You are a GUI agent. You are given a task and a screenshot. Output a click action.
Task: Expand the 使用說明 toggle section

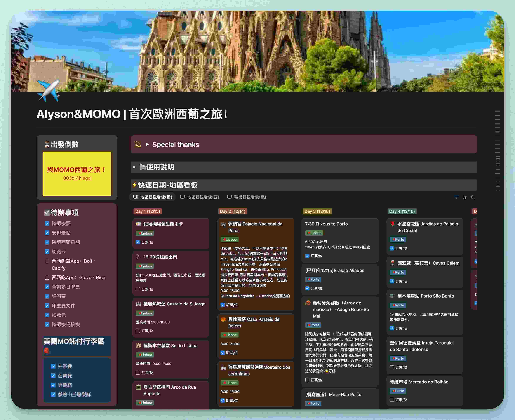point(134,167)
